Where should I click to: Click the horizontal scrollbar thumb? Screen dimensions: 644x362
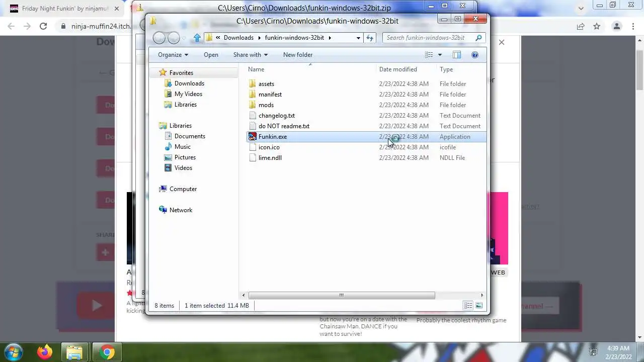[x=342, y=295]
